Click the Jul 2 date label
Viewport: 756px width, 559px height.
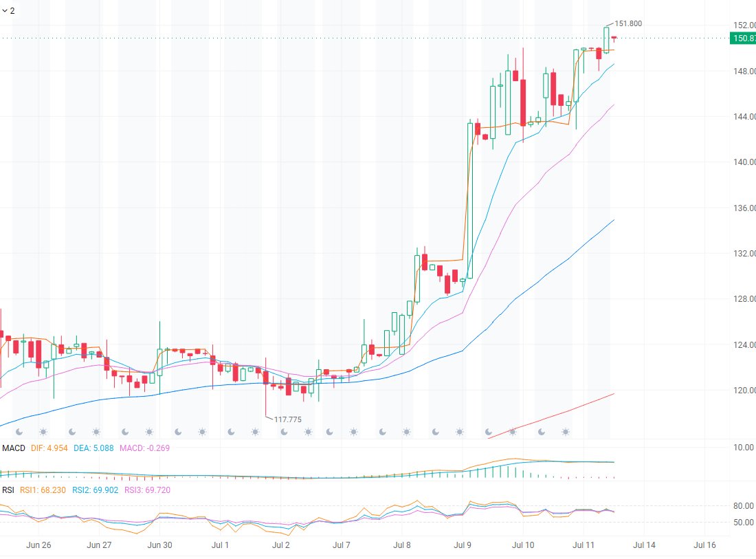(281, 545)
